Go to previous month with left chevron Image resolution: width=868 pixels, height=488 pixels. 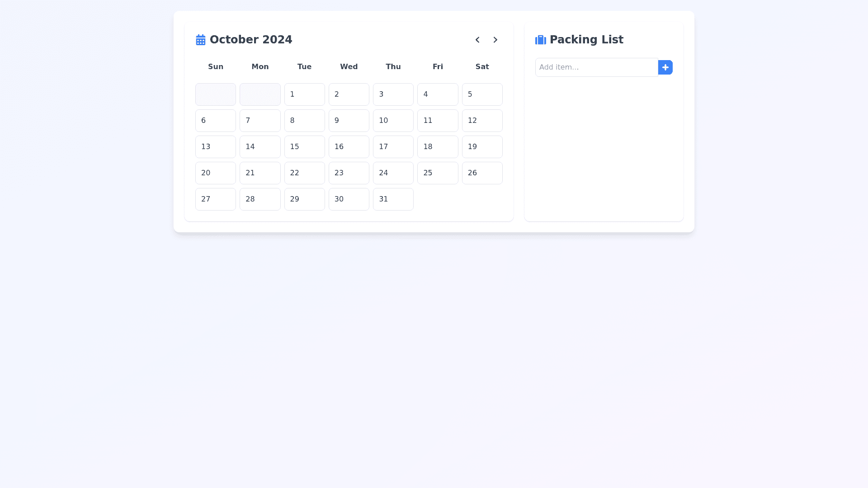tap(477, 40)
